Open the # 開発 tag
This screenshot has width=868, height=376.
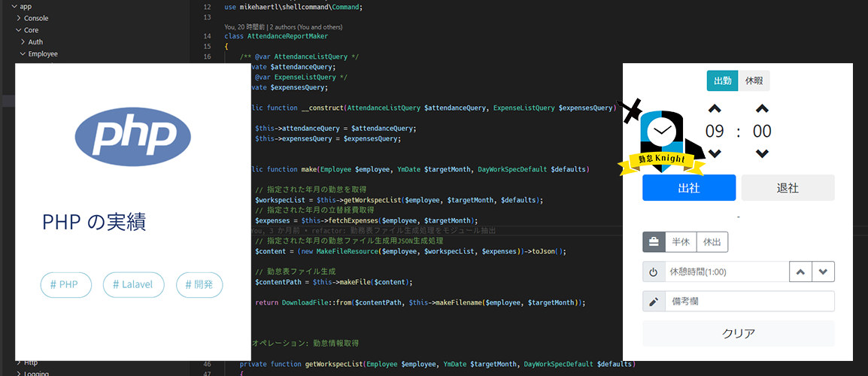click(200, 284)
